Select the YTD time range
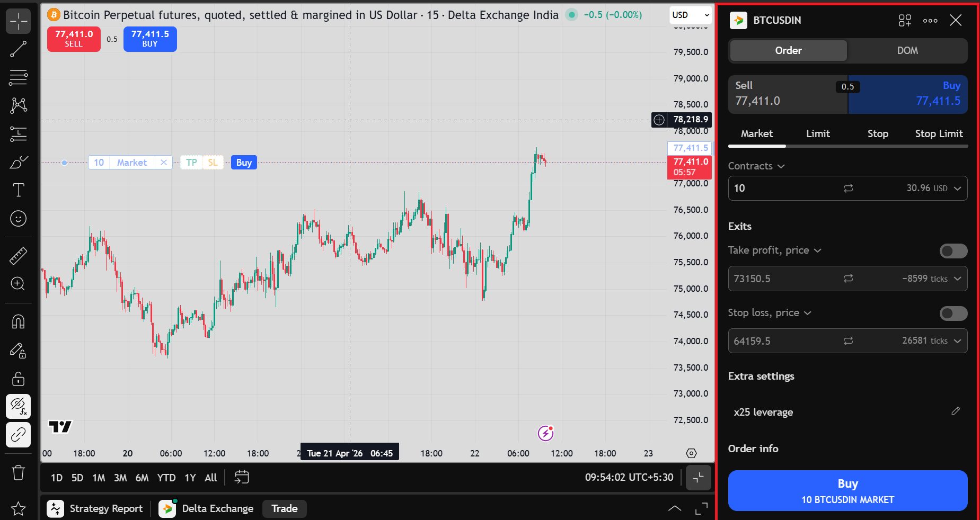Image resolution: width=980 pixels, height=520 pixels. click(x=166, y=478)
